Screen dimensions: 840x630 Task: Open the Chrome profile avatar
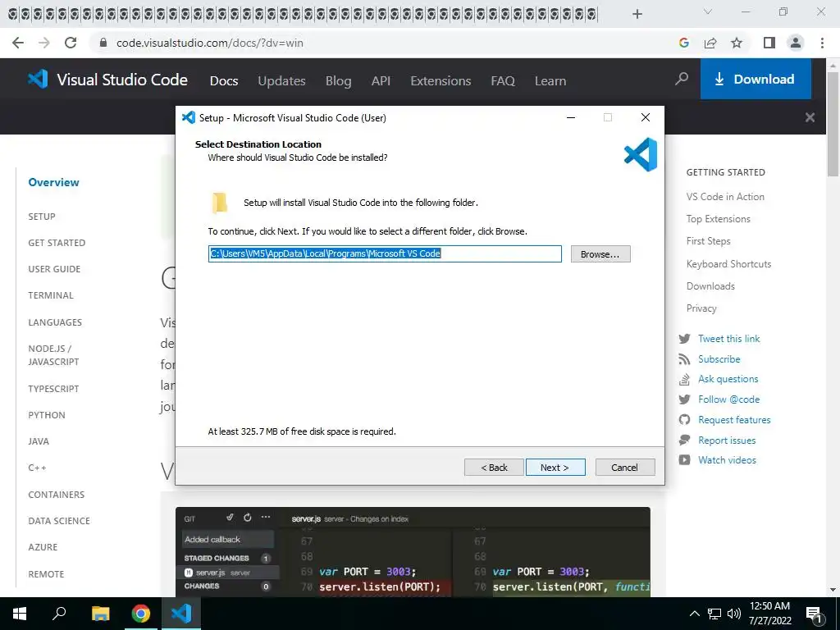point(796,43)
